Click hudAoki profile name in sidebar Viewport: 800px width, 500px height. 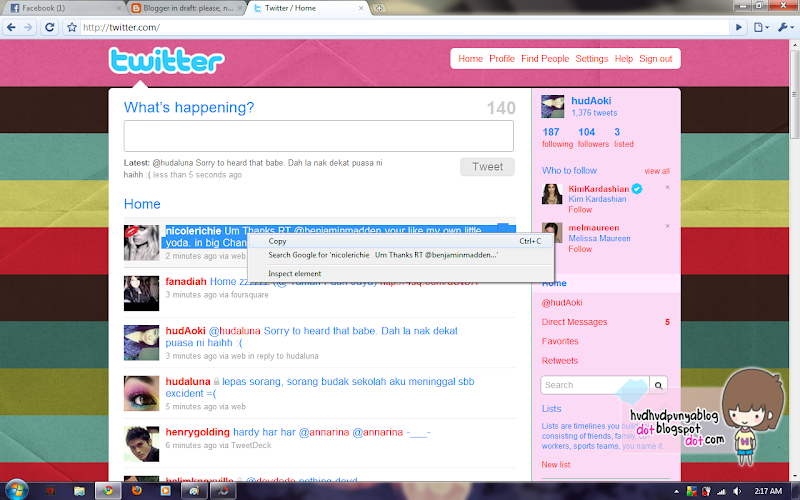(591, 101)
